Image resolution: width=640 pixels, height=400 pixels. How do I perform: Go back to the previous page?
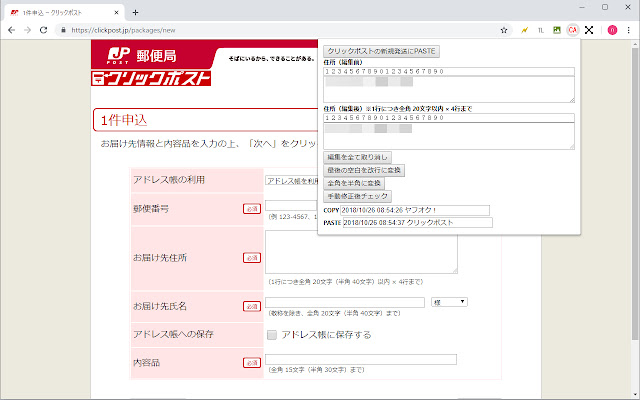tap(11, 30)
